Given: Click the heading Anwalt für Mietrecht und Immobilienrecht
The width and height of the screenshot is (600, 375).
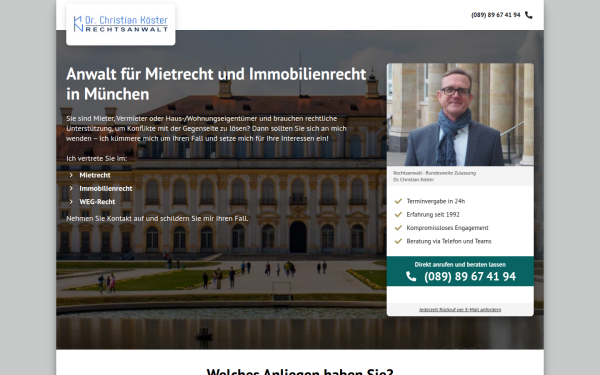Looking at the screenshot, I should 216,84.
